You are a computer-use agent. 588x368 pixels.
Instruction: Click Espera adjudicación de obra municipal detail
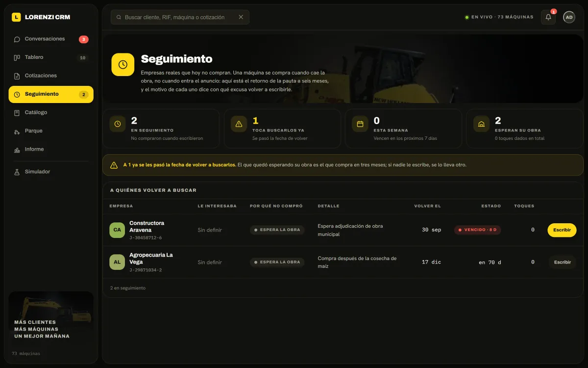(x=350, y=230)
